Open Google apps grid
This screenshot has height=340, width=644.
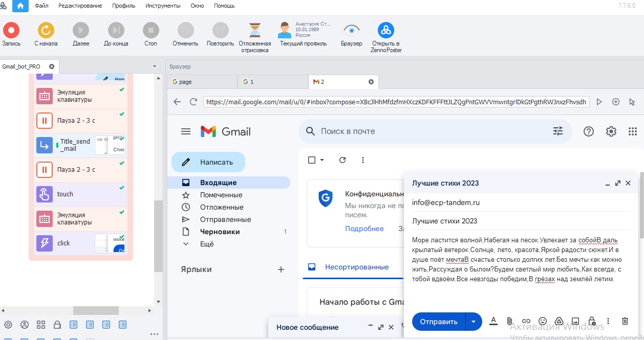633,131
